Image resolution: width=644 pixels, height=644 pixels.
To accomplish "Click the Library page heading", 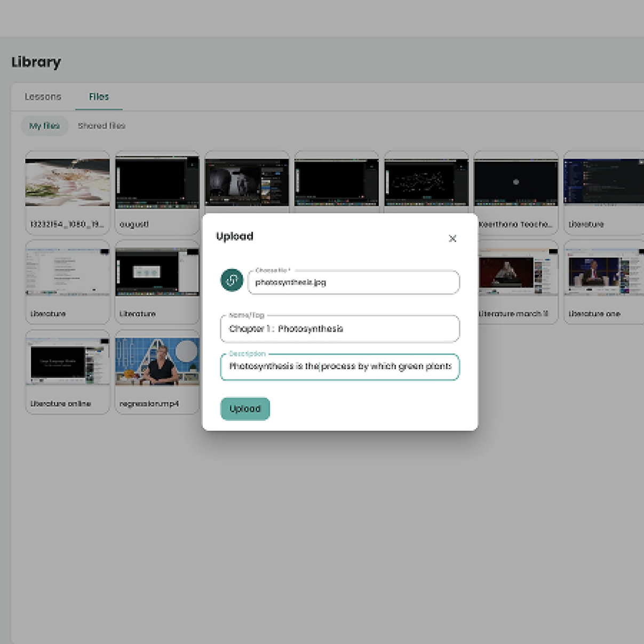I will pyautogui.click(x=36, y=62).
